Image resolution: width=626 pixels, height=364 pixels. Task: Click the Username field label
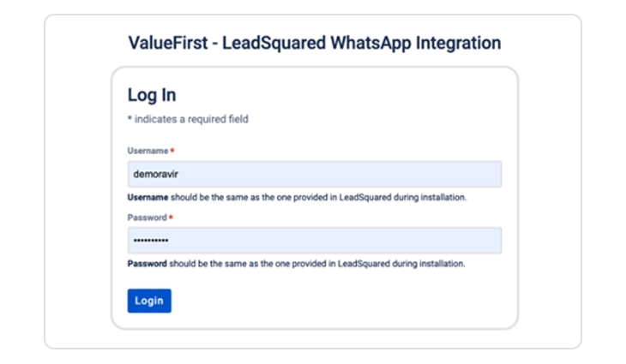click(147, 151)
